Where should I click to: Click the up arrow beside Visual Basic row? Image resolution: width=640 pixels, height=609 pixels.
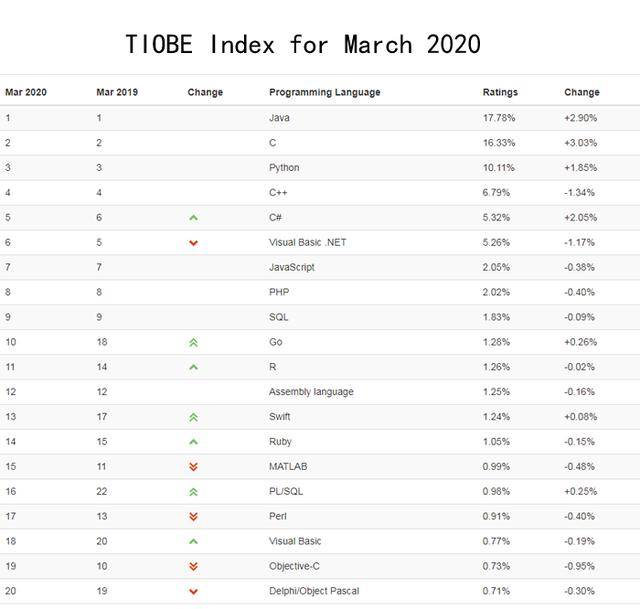coord(193,542)
